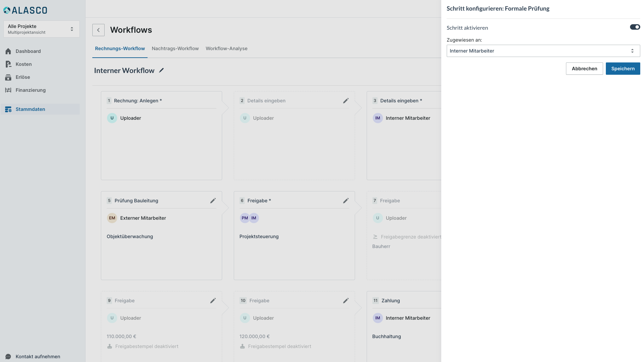The width and height of the screenshot is (644, 362).
Task: Open the Zugewiesen an dropdown
Action: tap(543, 51)
